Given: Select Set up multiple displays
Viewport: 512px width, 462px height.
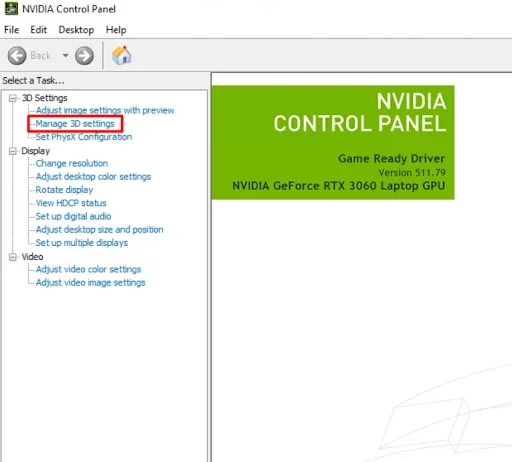Looking at the screenshot, I should coord(82,243).
